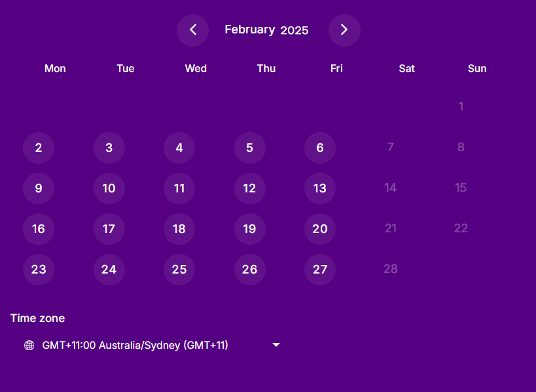The height and width of the screenshot is (392, 536).
Task: Select February 28, the last available date
Action: (390, 269)
